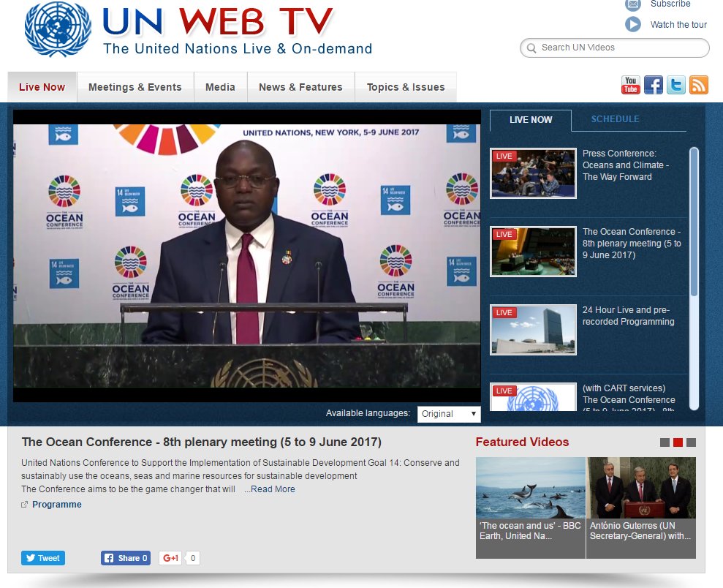Select the third Featured Videos page indicator

691,442
